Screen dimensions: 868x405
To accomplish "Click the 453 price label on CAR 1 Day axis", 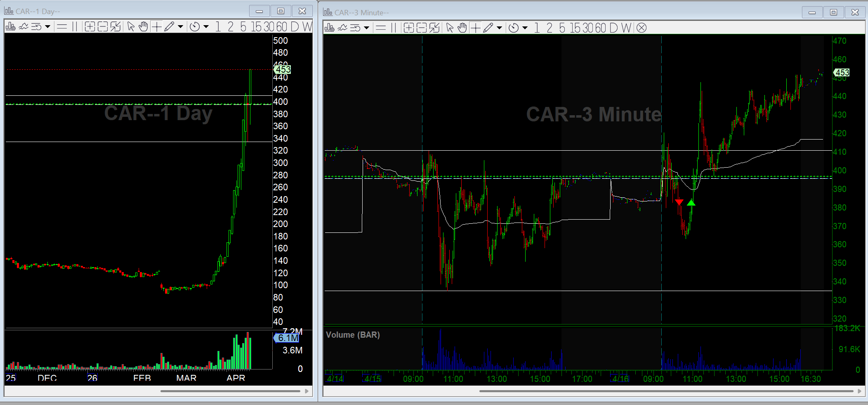I will 282,69.
